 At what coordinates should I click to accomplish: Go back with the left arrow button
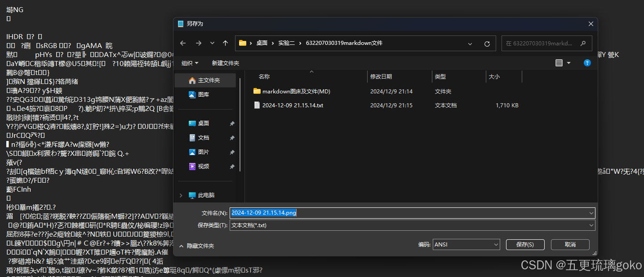pos(183,44)
